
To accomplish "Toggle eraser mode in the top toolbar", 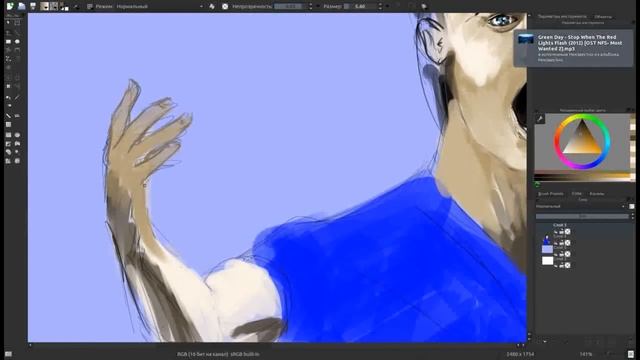I will point(212,7).
